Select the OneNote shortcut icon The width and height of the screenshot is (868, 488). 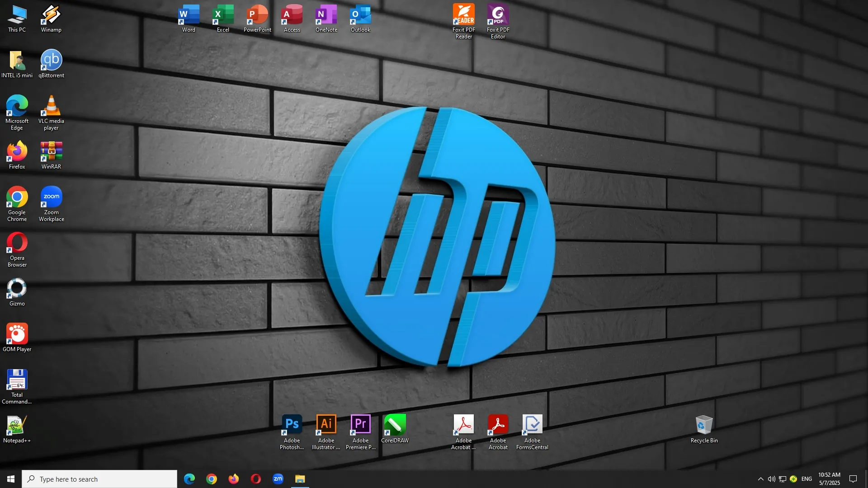326,19
